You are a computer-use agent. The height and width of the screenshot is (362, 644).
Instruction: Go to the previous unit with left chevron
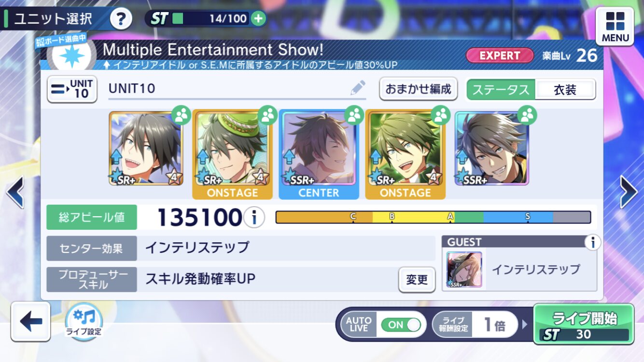coord(15,192)
